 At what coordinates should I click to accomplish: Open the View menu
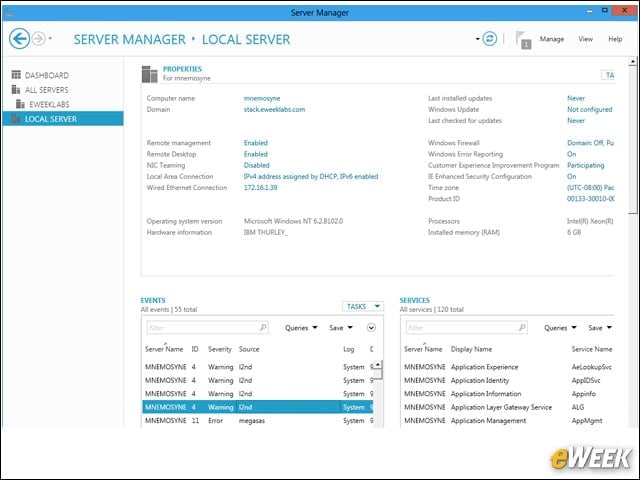[585, 39]
